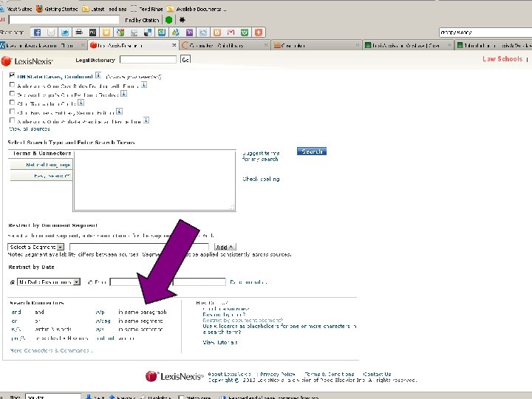The width and height of the screenshot is (532, 399).
Task: Uncheck OH State Cases, Combined checkbox
Action: (13, 75)
